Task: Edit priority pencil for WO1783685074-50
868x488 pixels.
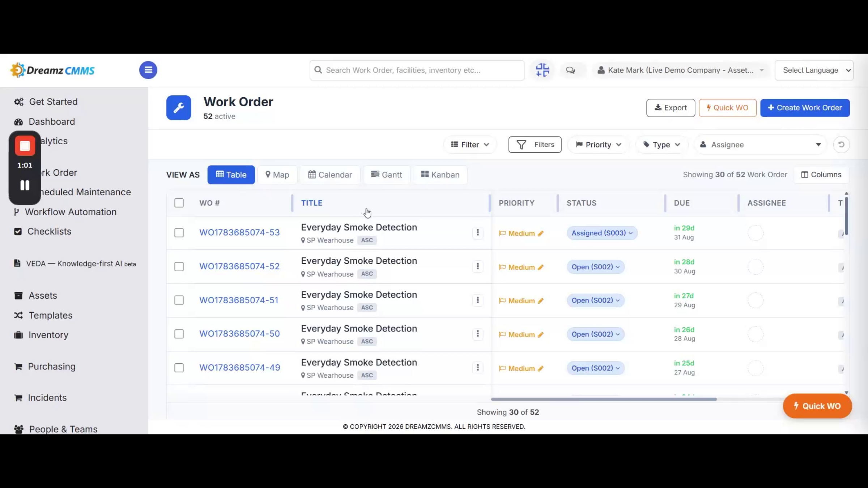Action: click(x=541, y=335)
